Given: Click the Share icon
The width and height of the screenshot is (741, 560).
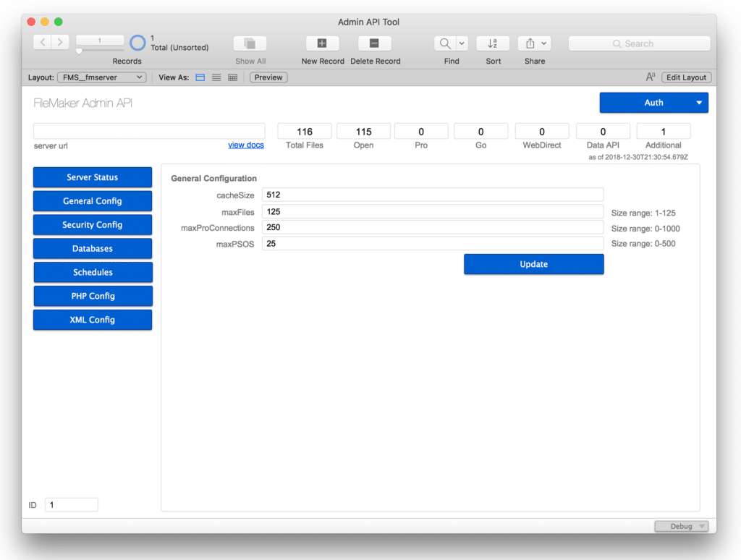Looking at the screenshot, I should point(530,43).
